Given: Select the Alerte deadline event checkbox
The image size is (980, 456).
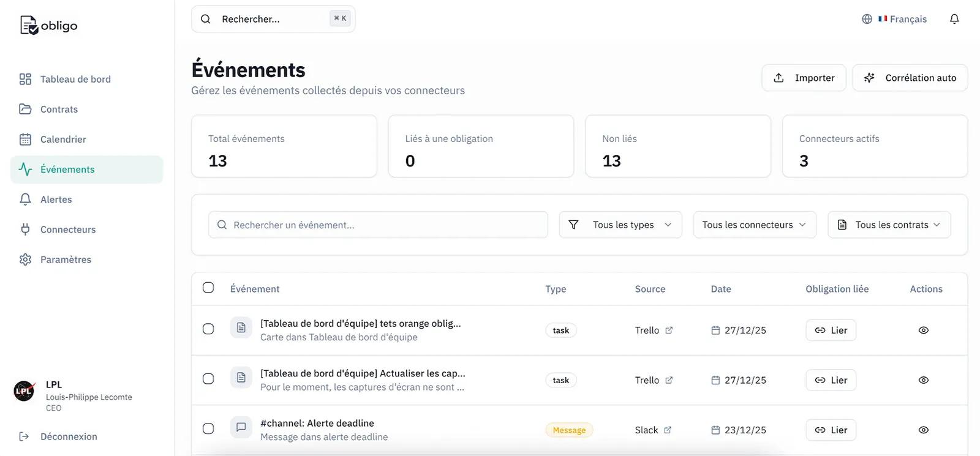Looking at the screenshot, I should pos(208,428).
